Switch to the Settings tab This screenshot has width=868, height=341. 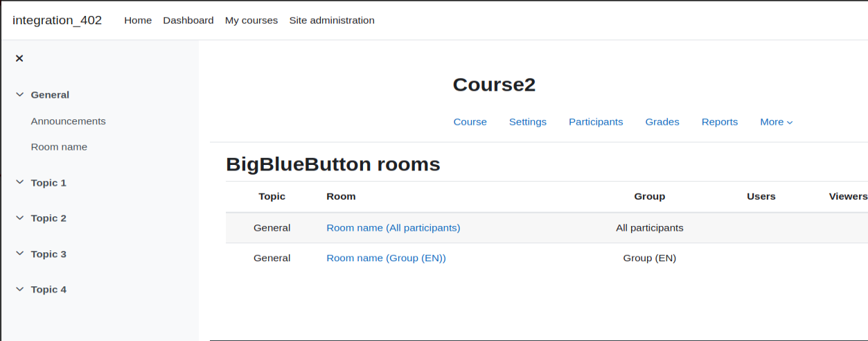coord(528,122)
